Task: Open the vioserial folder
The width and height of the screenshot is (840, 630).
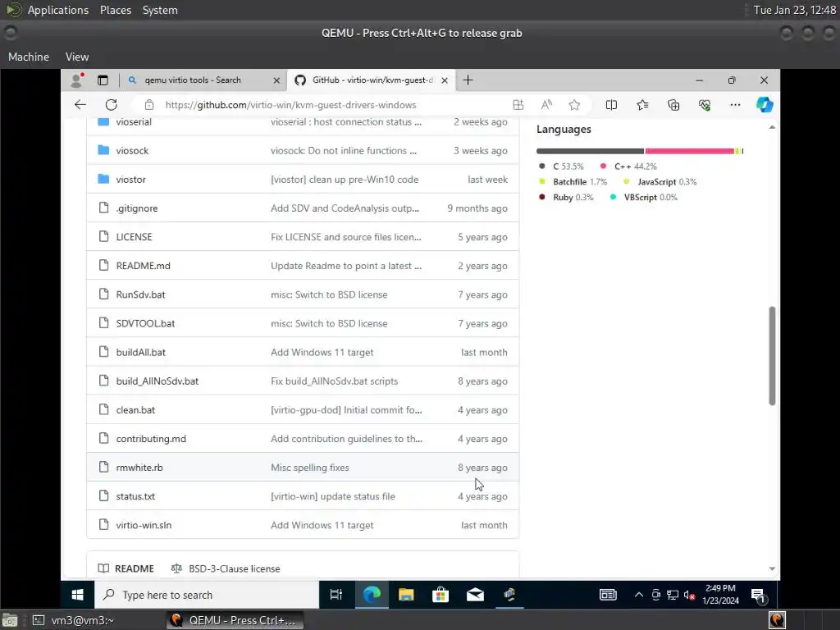Action: [134, 121]
